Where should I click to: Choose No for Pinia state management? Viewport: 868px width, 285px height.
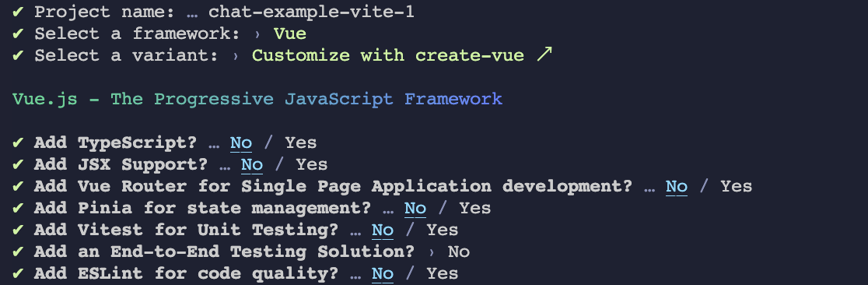click(x=415, y=209)
